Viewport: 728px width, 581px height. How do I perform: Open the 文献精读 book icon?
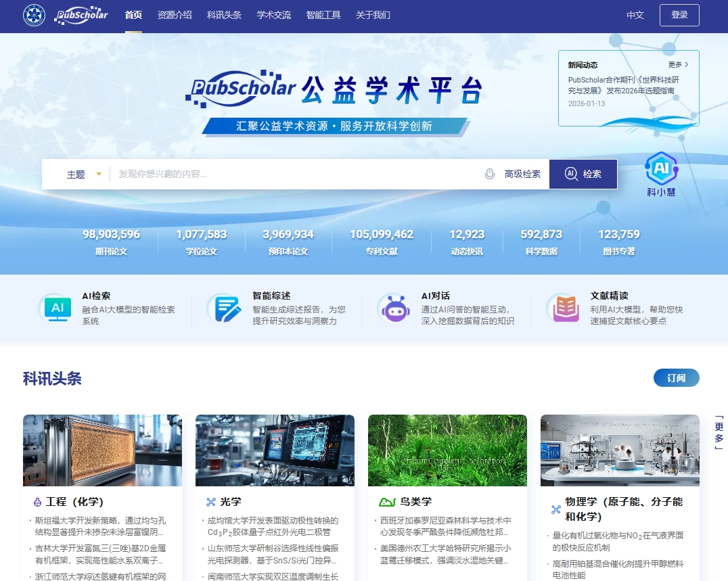(564, 308)
